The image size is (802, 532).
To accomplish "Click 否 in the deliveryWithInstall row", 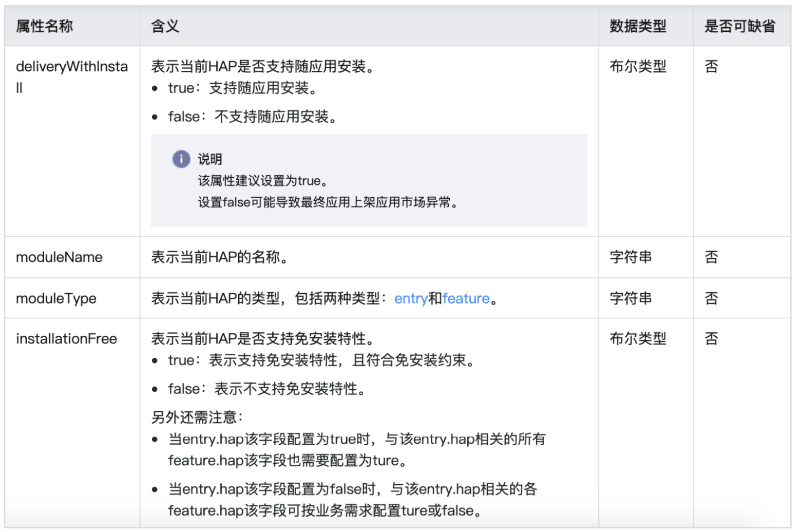I will pos(711,66).
